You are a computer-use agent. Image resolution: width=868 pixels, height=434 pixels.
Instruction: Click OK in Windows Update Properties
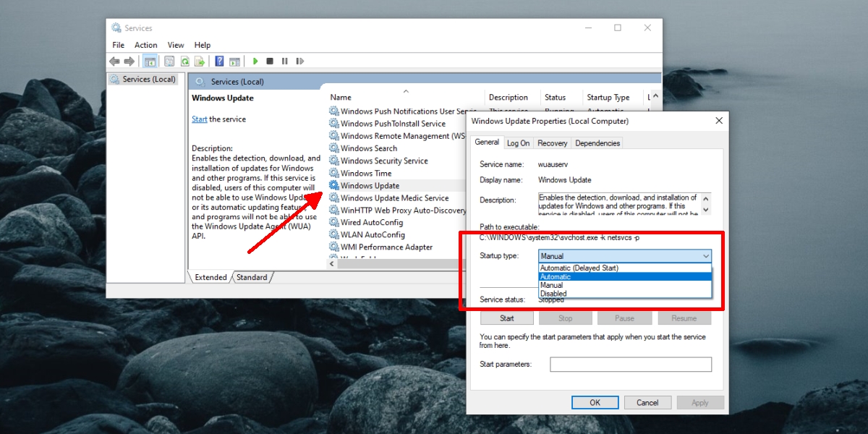595,403
